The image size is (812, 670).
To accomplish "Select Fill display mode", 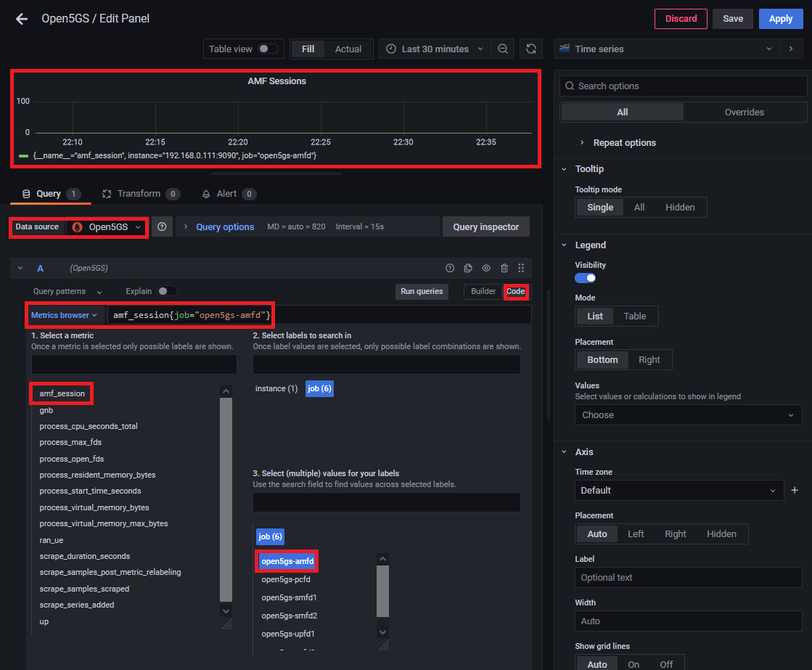I will (308, 49).
